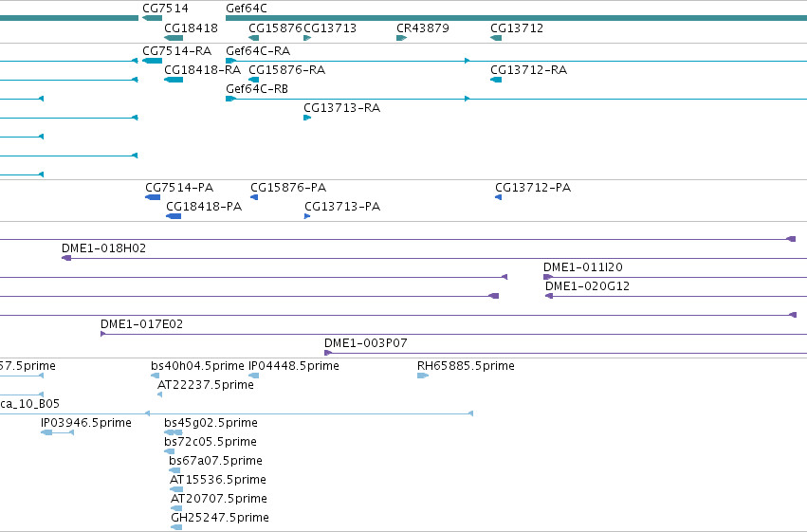Viewport: 807px width, 532px height.
Task: Click the CG18418 gene glyph
Action: (x=174, y=38)
